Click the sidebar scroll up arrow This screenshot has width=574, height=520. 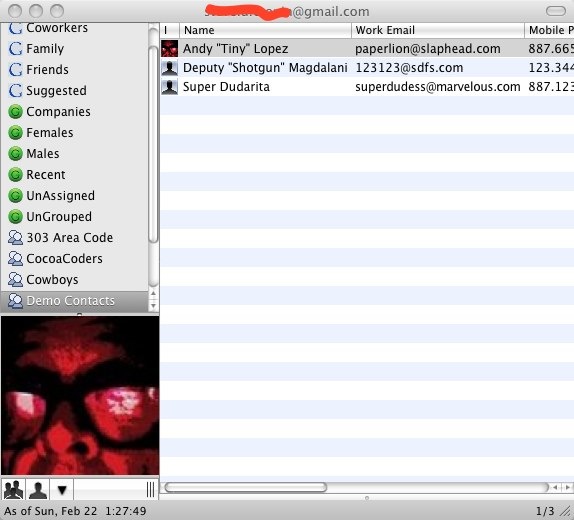click(x=153, y=294)
